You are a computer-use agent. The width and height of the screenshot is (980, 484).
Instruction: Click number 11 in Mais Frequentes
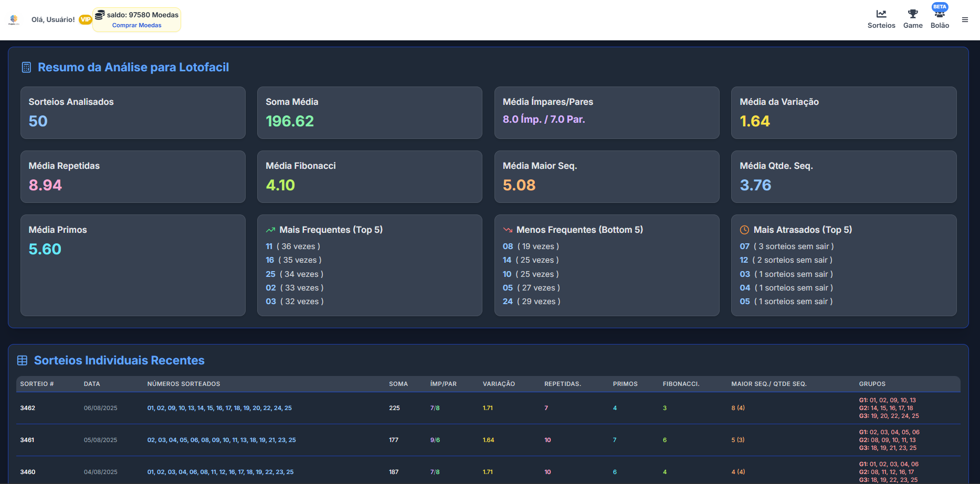(x=269, y=246)
